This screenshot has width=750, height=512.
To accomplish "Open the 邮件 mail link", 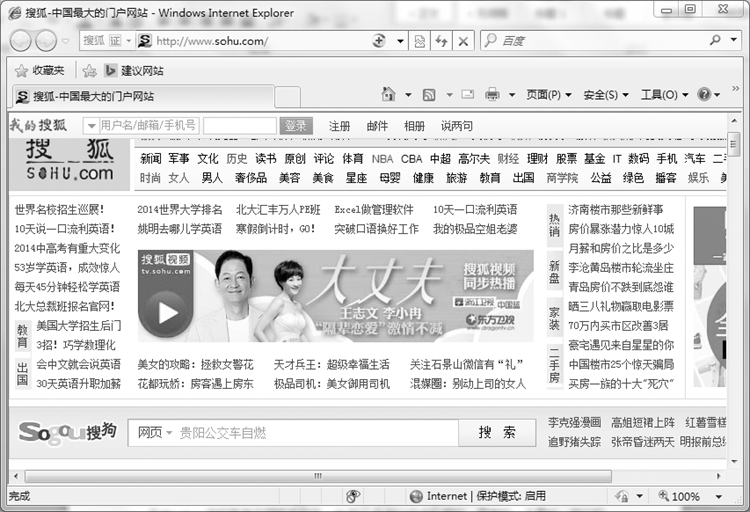I will point(377,126).
